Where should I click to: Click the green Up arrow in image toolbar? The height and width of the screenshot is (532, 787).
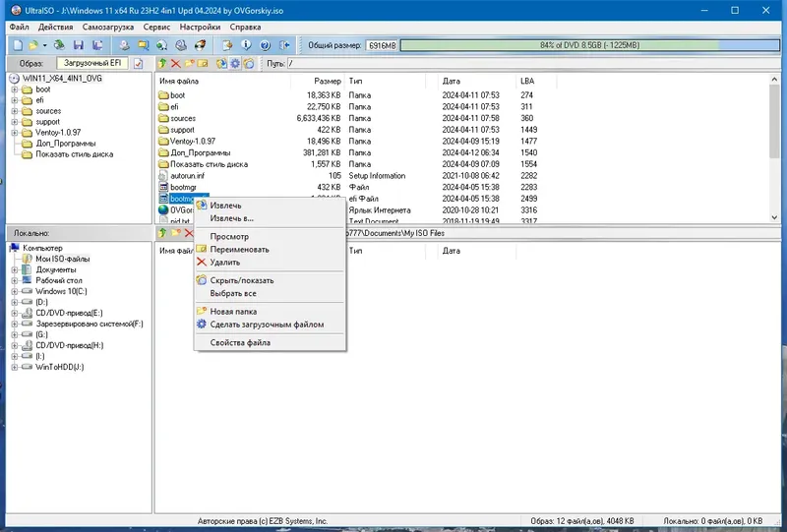pyautogui.click(x=162, y=64)
